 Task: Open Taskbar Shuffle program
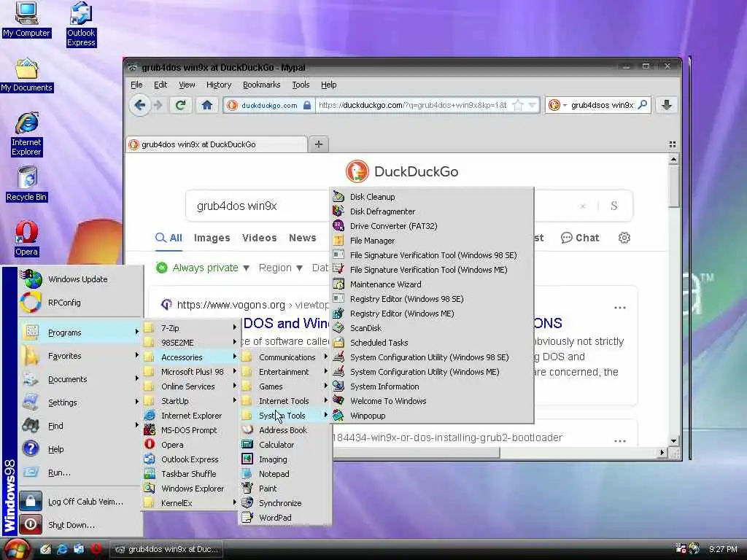pos(190,474)
